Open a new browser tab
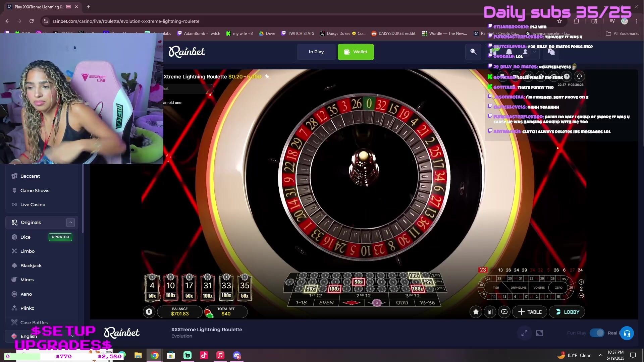This screenshot has width=644, height=362. coord(89,7)
